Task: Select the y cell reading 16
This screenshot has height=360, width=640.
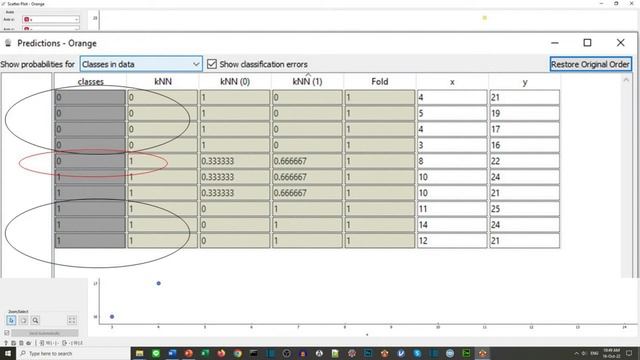Action: click(524, 145)
